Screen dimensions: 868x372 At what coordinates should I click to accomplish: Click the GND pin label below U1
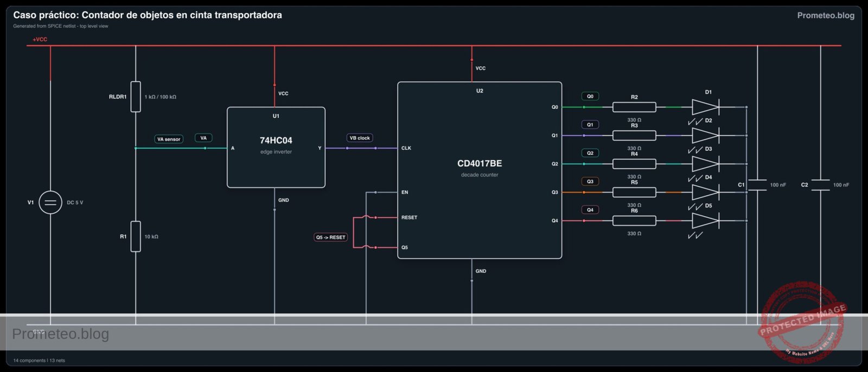coord(284,200)
